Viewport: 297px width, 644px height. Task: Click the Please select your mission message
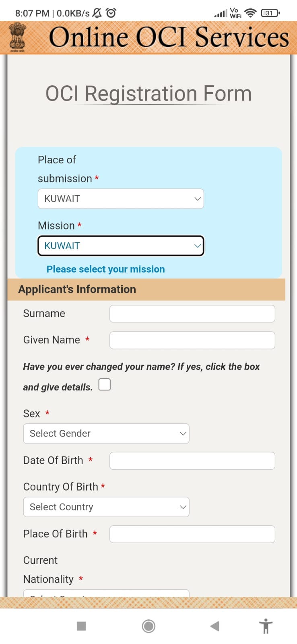pos(105,269)
